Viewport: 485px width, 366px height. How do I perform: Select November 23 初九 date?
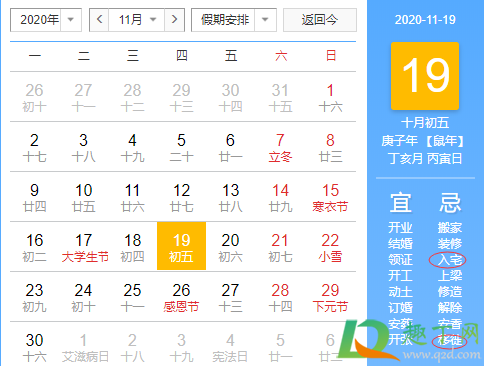[x=34, y=297]
